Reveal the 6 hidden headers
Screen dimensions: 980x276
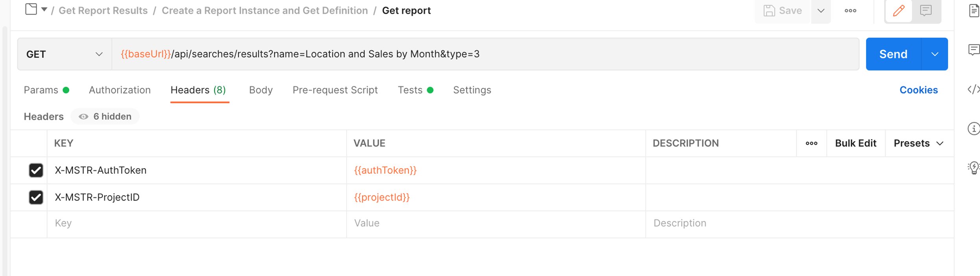pyautogui.click(x=105, y=117)
